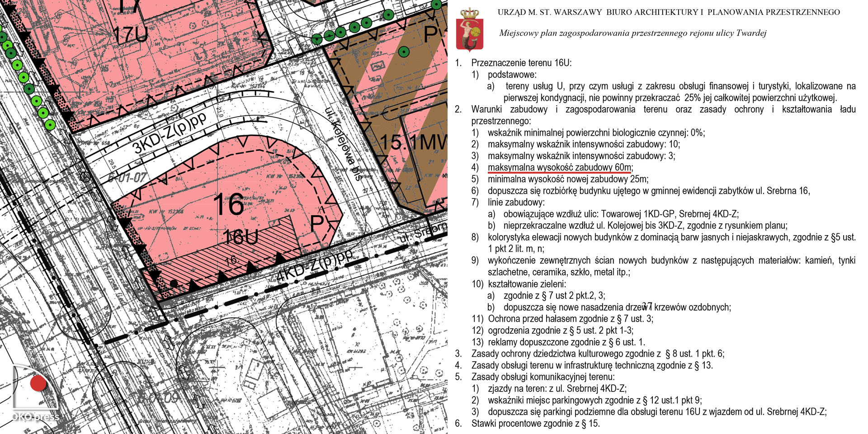Select the line about 'rozbiórkę budynku' at Srebrna 16
The image size is (868, 434).
point(649,191)
